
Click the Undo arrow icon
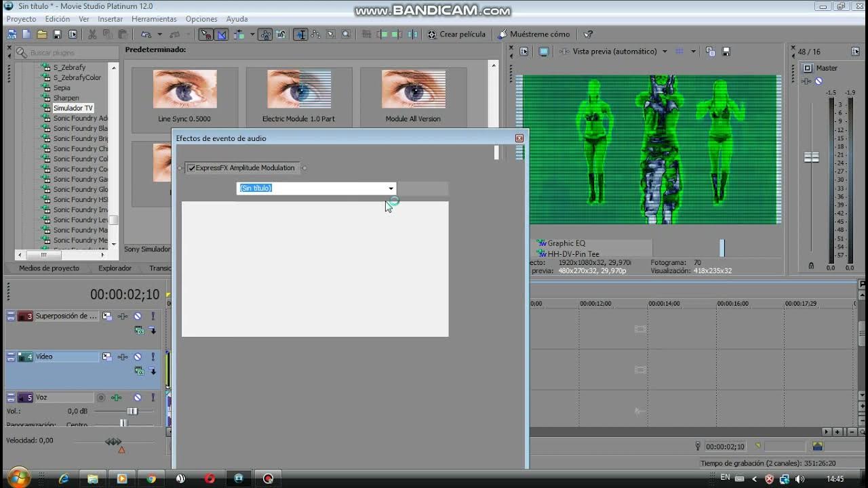pos(146,34)
